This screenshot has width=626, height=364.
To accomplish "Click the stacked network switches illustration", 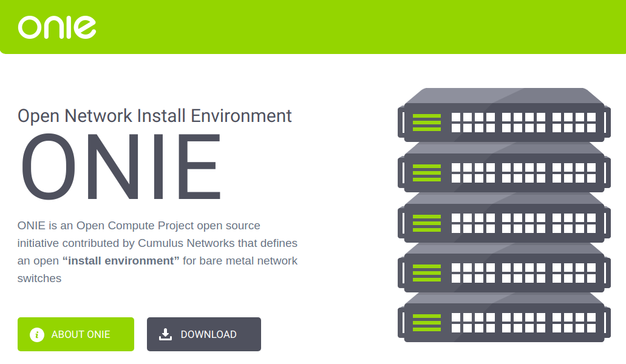I will pyautogui.click(x=504, y=215).
